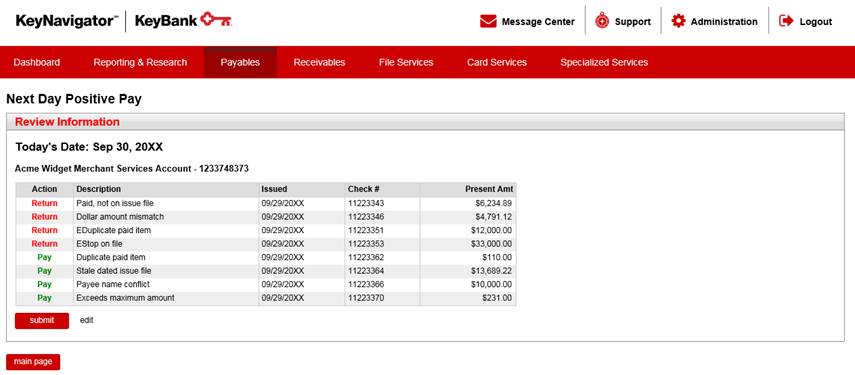Image resolution: width=855 pixels, height=375 pixels.
Task: Click Today's Date Sep 30, 20XX text
Action: tap(89, 147)
